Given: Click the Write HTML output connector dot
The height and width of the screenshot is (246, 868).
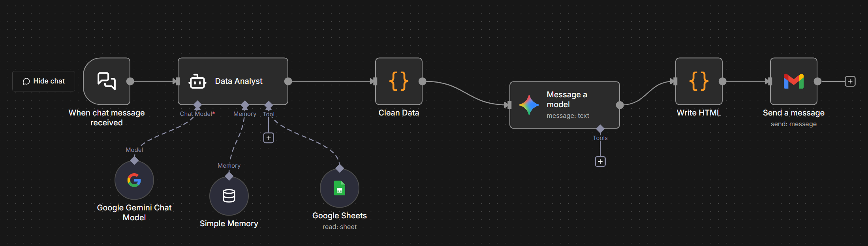Looking at the screenshot, I should [x=723, y=81].
